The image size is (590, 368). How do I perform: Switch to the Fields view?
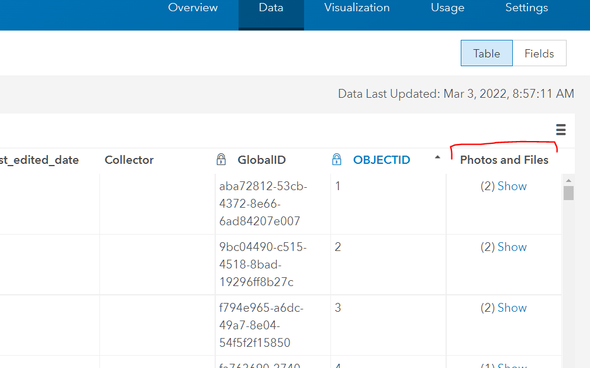pyautogui.click(x=539, y=53)
